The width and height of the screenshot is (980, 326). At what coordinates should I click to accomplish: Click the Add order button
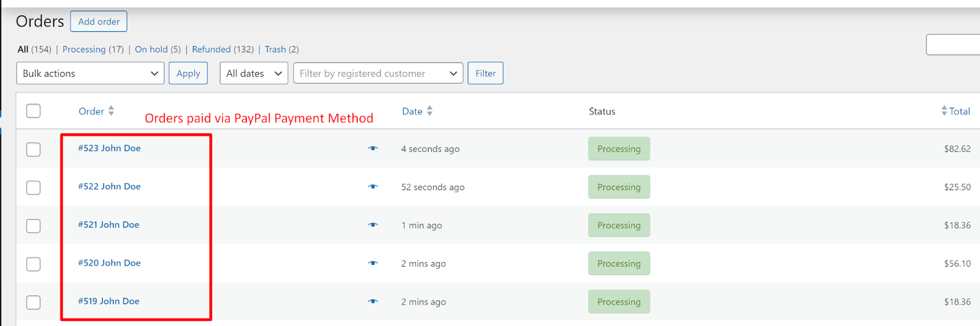[x=99, y=21]
